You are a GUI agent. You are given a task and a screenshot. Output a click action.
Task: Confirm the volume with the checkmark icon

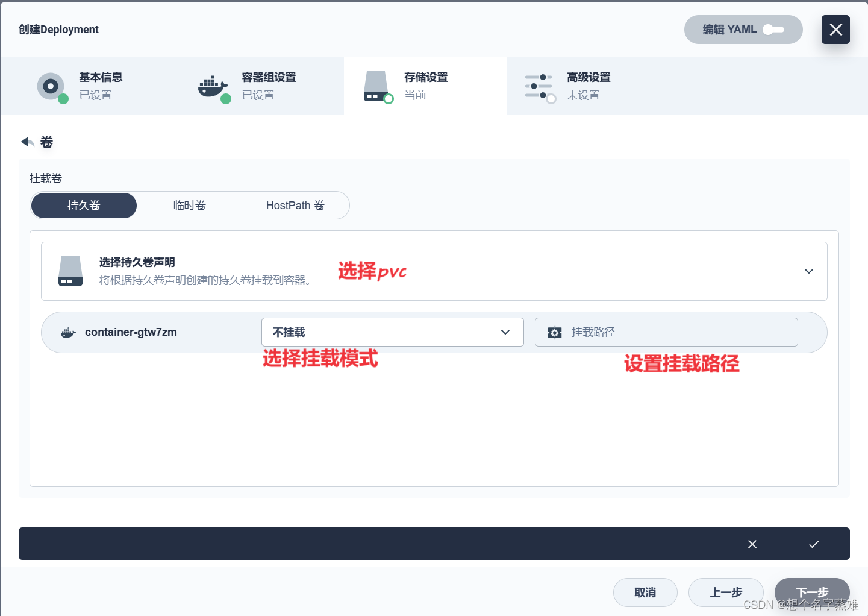point(814,544)
